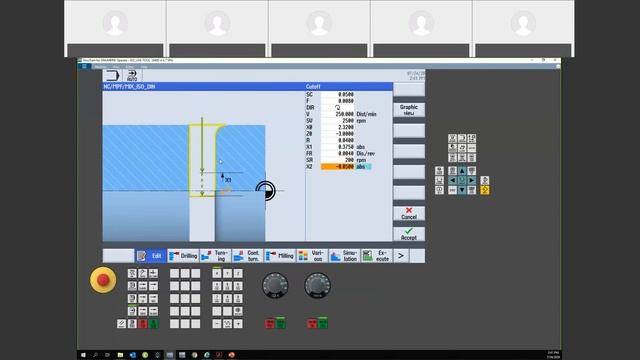
Task: Click the green Cycle Start key
Action: pos(153,324)
